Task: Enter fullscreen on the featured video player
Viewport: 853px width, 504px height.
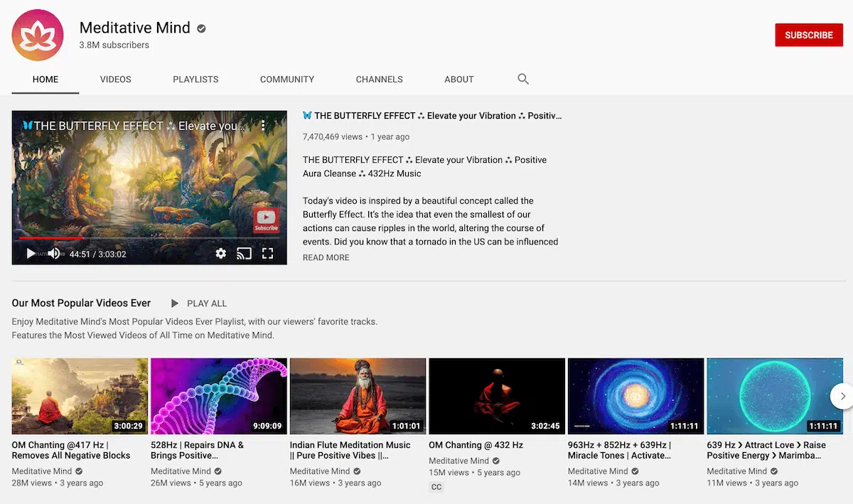Action: pos(268,253)
